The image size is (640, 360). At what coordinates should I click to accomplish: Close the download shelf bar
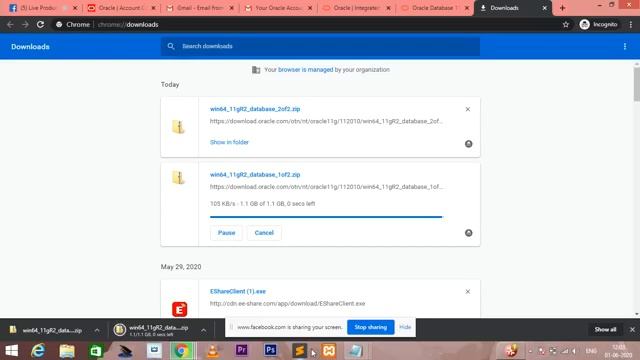632,329
